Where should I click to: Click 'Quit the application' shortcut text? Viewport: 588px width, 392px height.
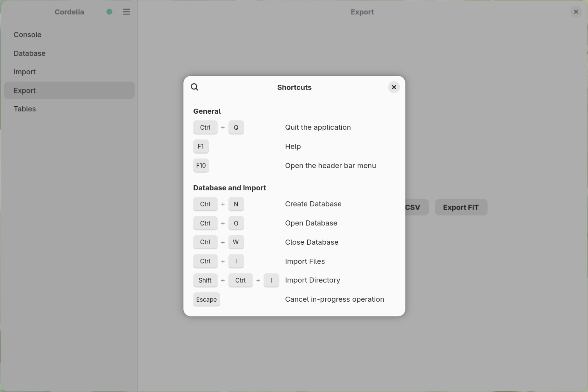pos(318,127)
